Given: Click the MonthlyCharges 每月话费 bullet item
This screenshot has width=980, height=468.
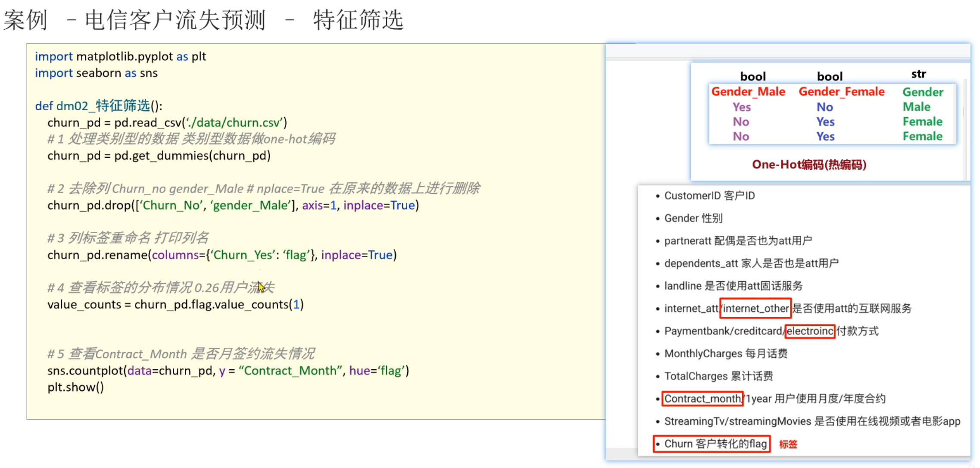Looking at the screenshot, I should coord(725,354).
